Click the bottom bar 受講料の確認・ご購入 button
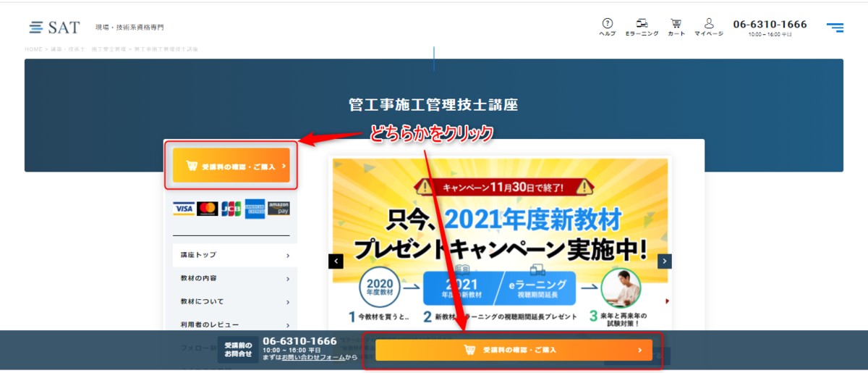Viewport: 868px width, 373px height. (514, 351)
